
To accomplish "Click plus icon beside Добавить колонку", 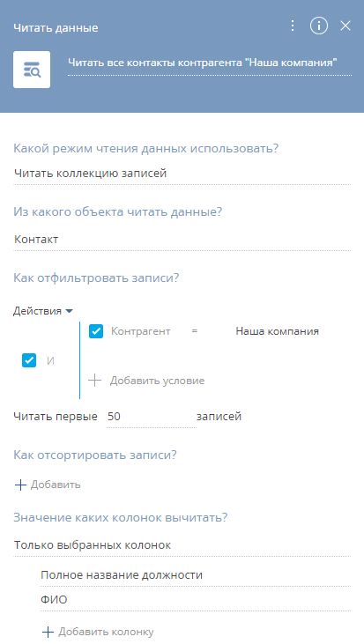I will (48, 632).
